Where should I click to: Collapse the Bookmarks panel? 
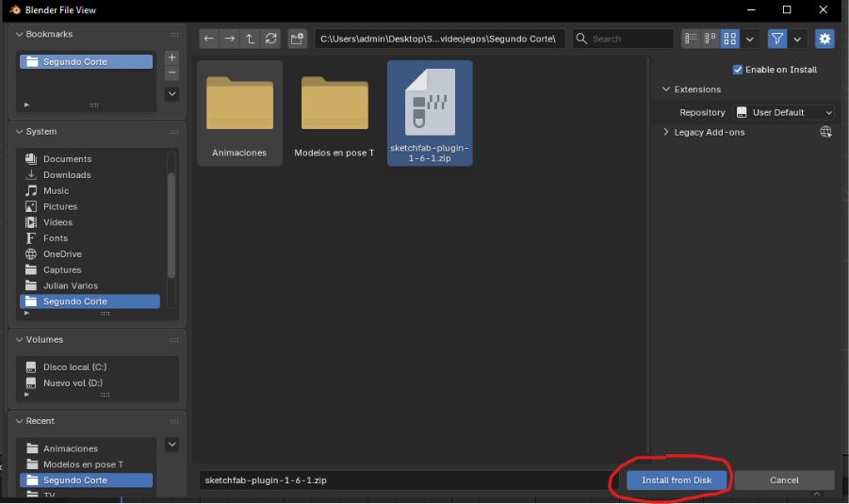click(x=20, y=34)
